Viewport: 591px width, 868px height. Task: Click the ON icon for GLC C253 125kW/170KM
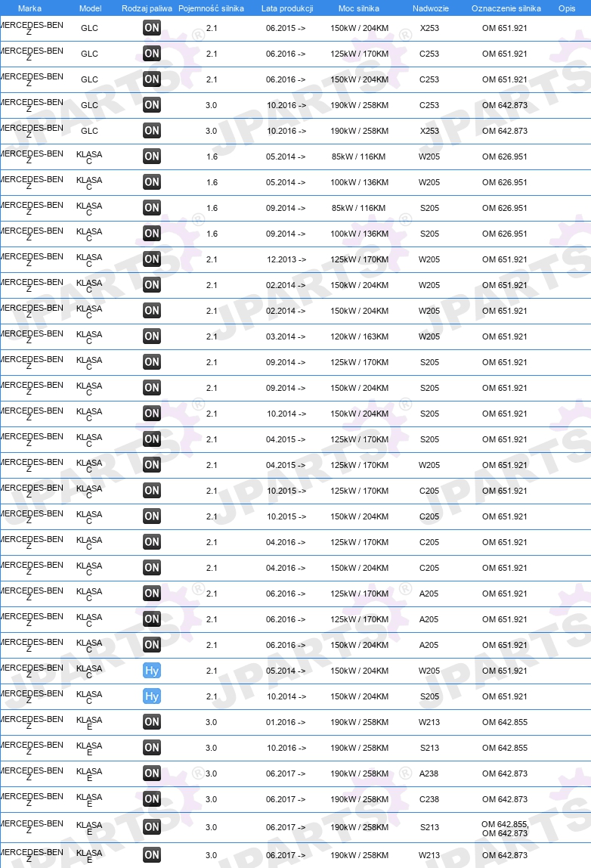(x=152, y=54)
